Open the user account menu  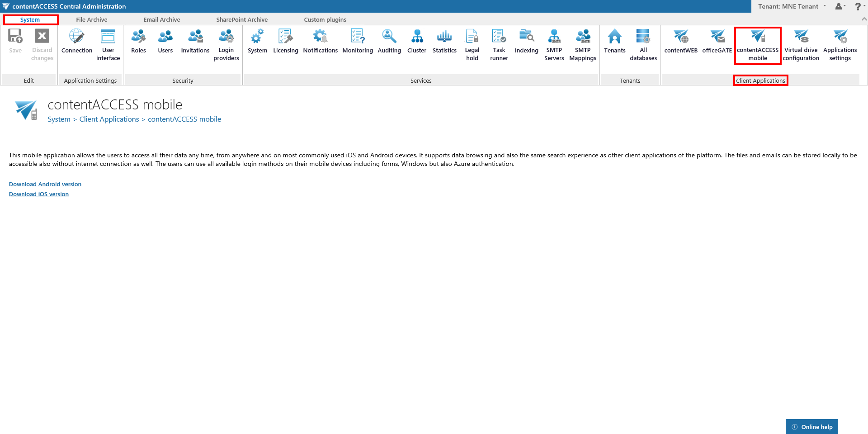point(840,6)
